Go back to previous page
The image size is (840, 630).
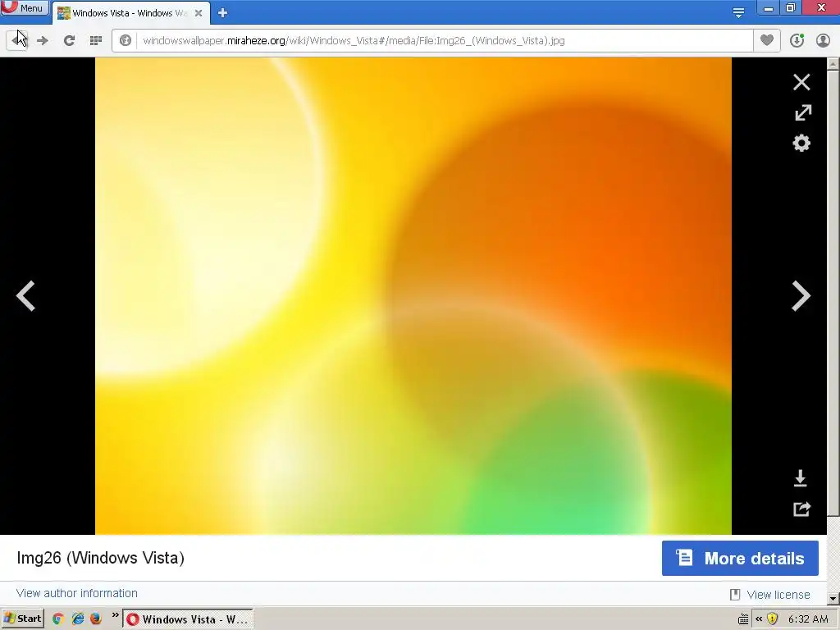pos(17,41)
